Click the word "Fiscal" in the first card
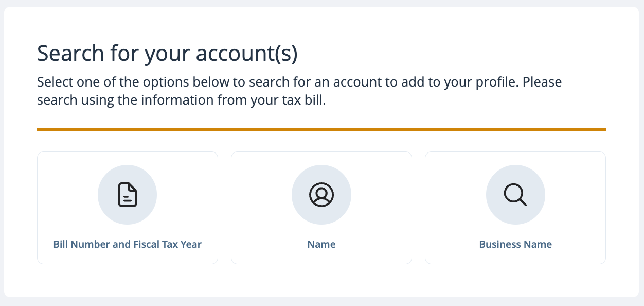 146,244
